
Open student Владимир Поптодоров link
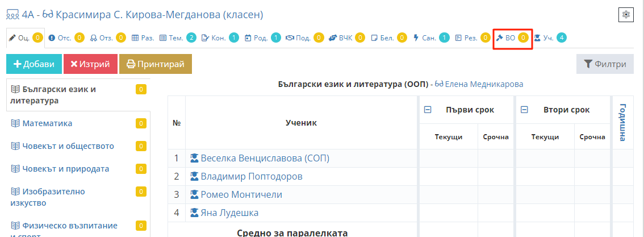(x=252, y=177)
